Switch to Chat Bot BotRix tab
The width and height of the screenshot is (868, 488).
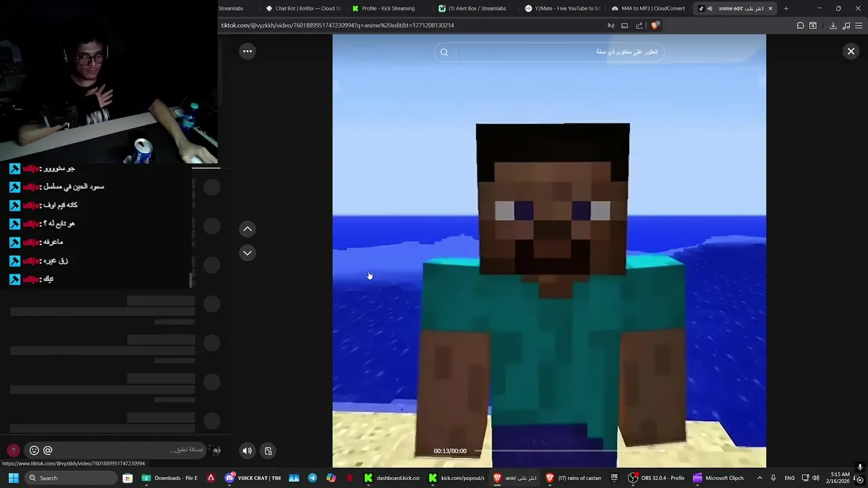[303, 8]
